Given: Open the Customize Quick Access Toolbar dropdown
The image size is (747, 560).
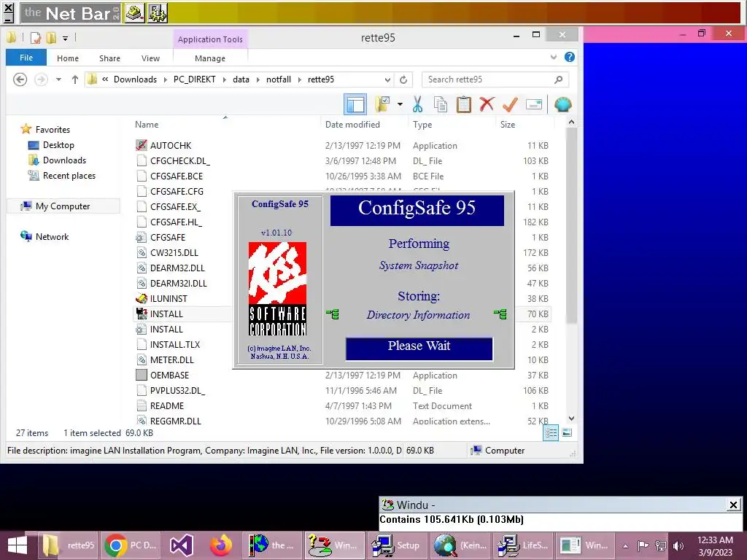Looking at the screenshot, I should click(x=65, y=38).
